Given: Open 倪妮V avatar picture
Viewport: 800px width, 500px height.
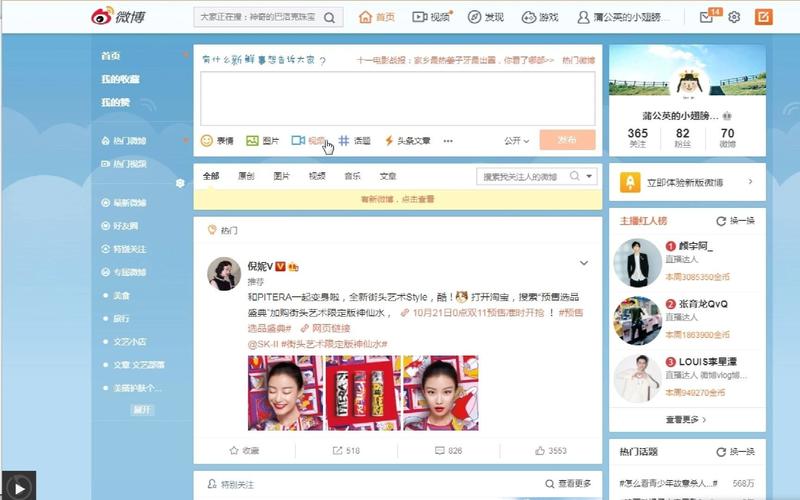Looking at the screenshot, I should pos(224,274).
